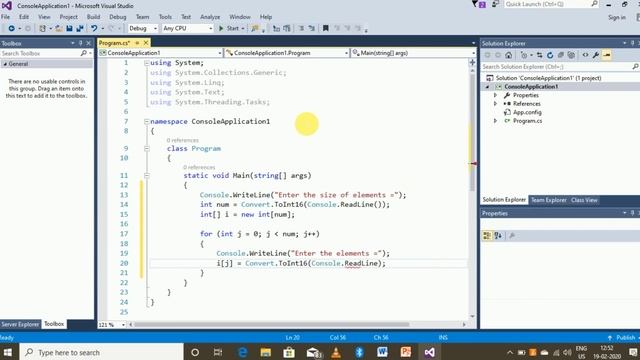The width and height of the screenshot is (640, 360).
Task: Open the Debug menu
Action: coord(118,17)
